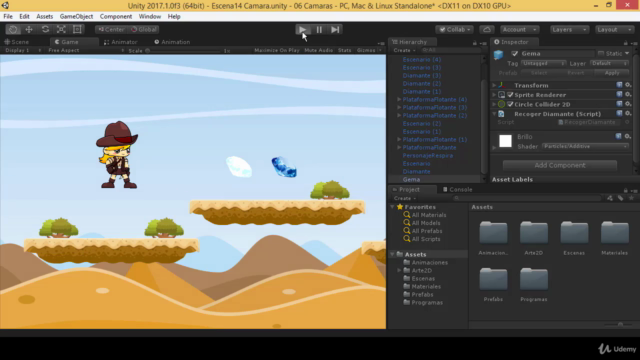Click Collab button
This screenshot has width=640, height=360.
click(x=454, y=29)
